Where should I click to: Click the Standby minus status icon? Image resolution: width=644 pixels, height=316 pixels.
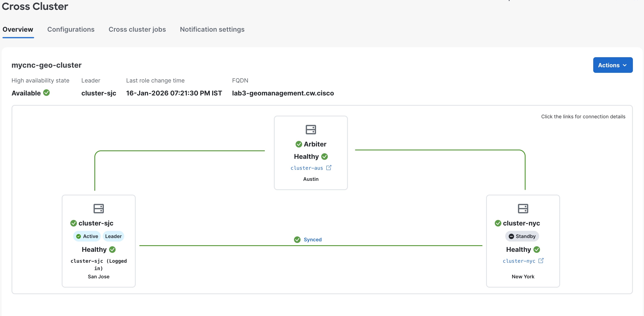tap(511, 236)
